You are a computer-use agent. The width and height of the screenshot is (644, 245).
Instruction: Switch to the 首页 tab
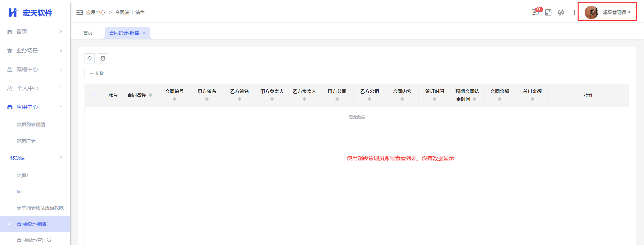tap(88, 33)
